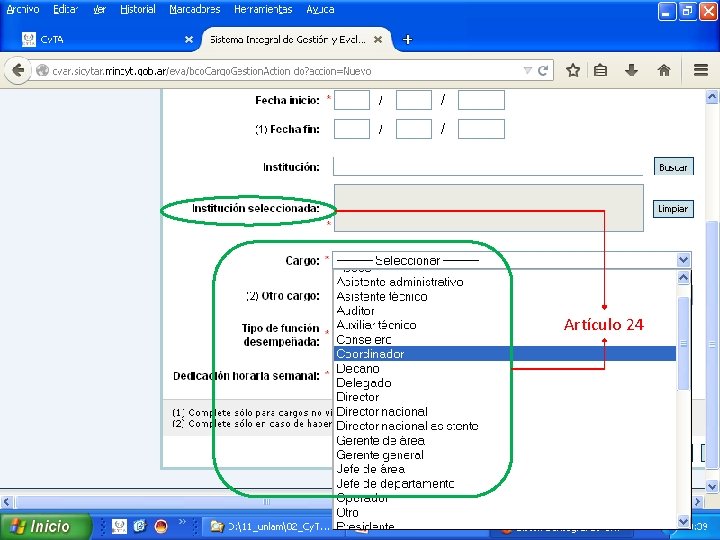Launch Internet Explorer quick launch icon
This screenshot has width=720, height=540.
coord(140,526)
